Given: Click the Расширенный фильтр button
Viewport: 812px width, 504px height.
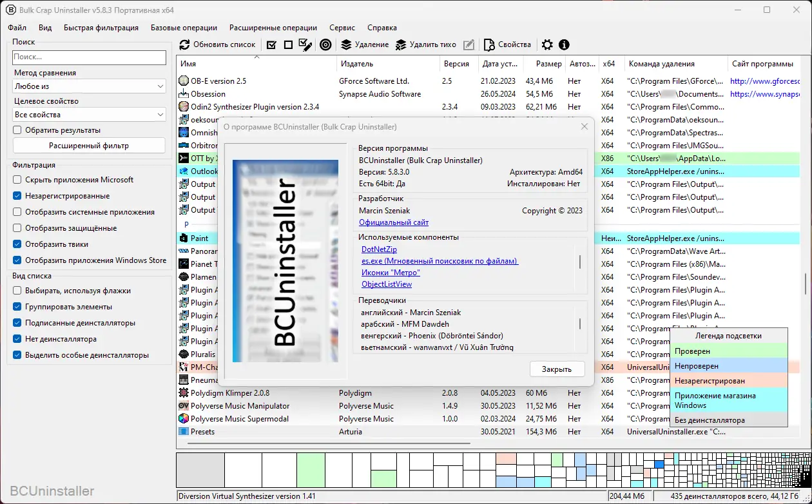Looking at the screenshot, I should (89, 146).
